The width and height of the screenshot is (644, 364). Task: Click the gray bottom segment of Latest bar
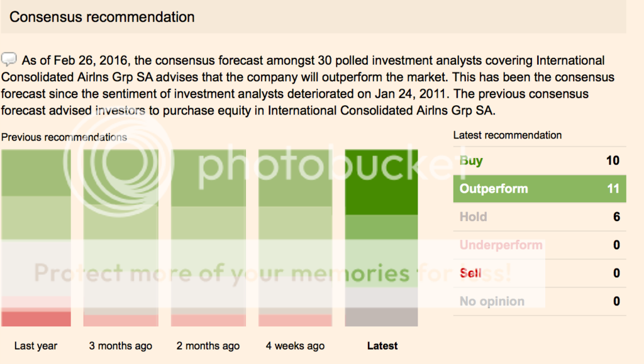tap(381, 317)
